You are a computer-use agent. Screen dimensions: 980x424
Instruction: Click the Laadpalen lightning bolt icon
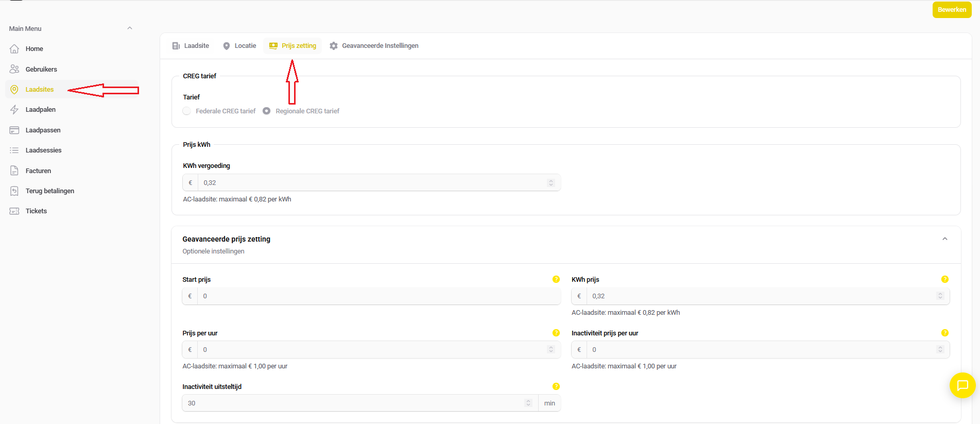(x=14, y=110)
